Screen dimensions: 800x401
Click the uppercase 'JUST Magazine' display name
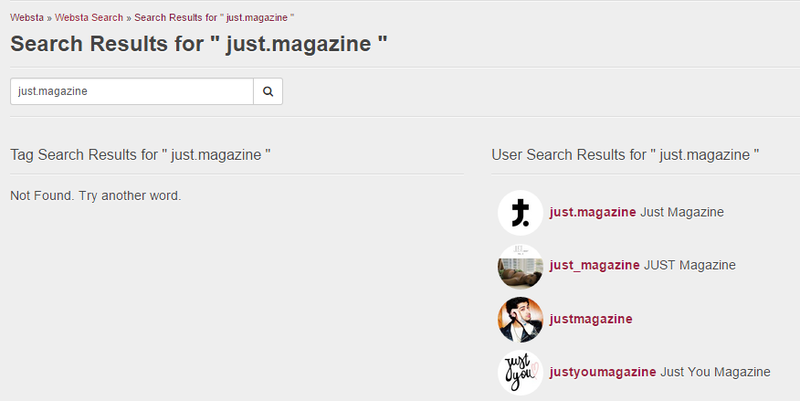[x=689, y=265]
